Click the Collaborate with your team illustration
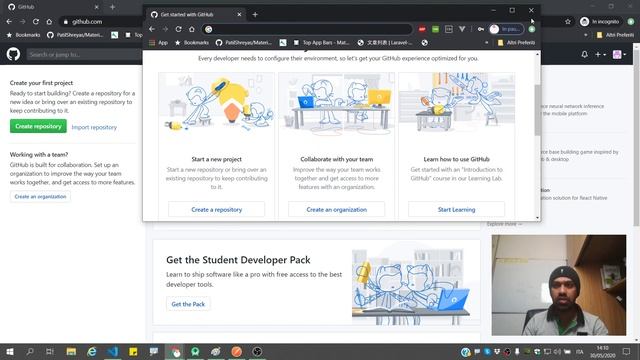This screenshot has height=360, width=640. pos(336,103)
